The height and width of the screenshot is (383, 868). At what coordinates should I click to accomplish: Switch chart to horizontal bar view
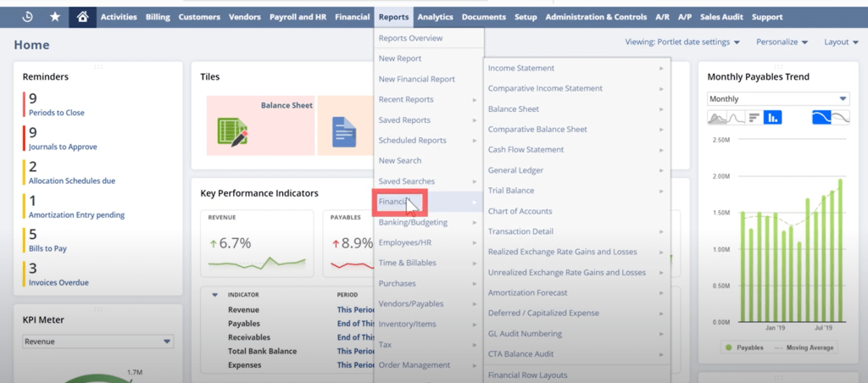pos(754,117)
